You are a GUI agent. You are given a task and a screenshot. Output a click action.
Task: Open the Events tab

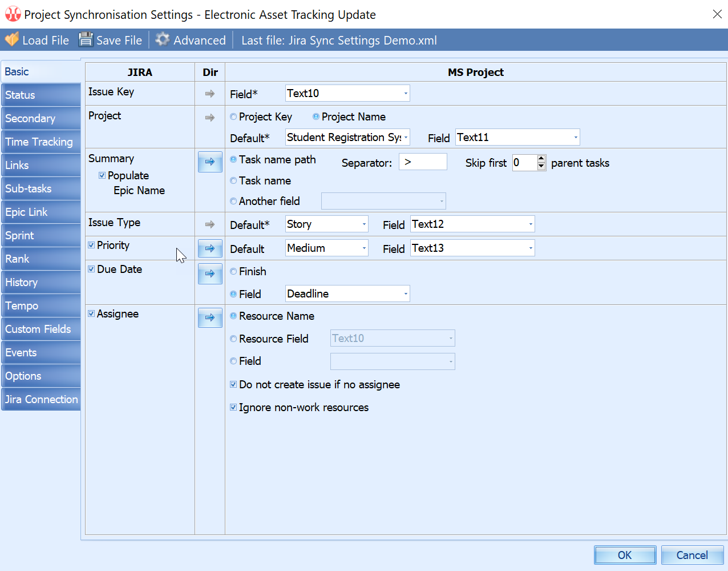(x=41, y=352)
